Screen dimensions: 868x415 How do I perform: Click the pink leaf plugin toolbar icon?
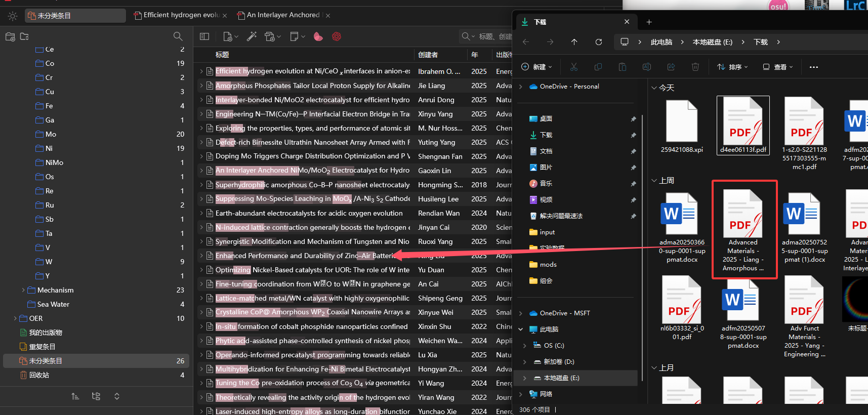(x=318, y=36)
